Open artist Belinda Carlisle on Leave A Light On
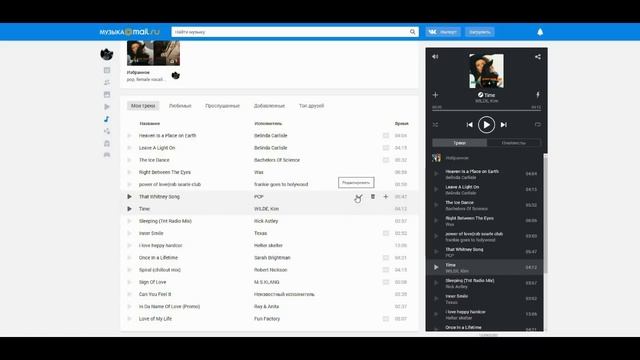 [x=271, y=148]
